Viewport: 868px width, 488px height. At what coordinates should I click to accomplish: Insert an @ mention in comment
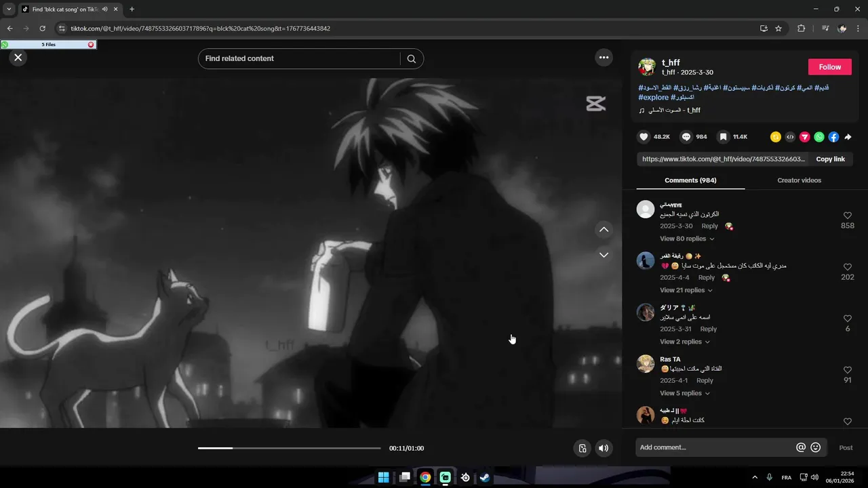pos(801,447)
